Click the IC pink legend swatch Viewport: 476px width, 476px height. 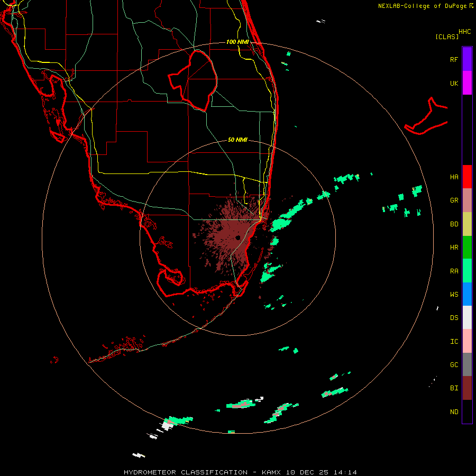click(x=467, y=341)
